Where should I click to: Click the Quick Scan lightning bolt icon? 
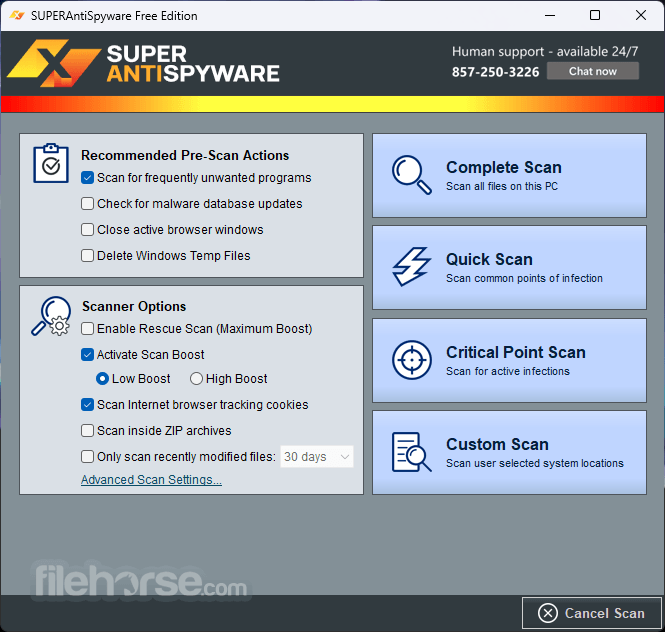click(x=411, y=267)
